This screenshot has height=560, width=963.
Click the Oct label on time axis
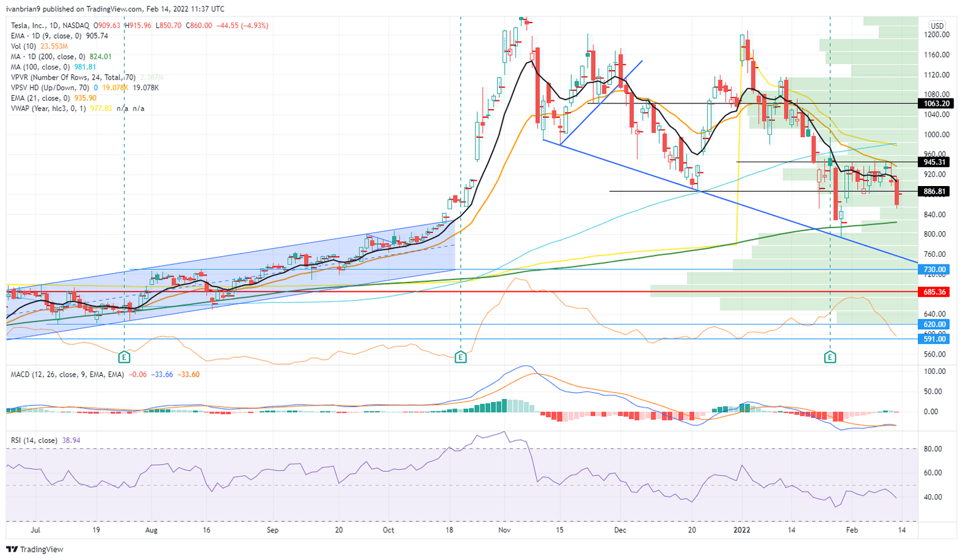(x=388, y=530)
